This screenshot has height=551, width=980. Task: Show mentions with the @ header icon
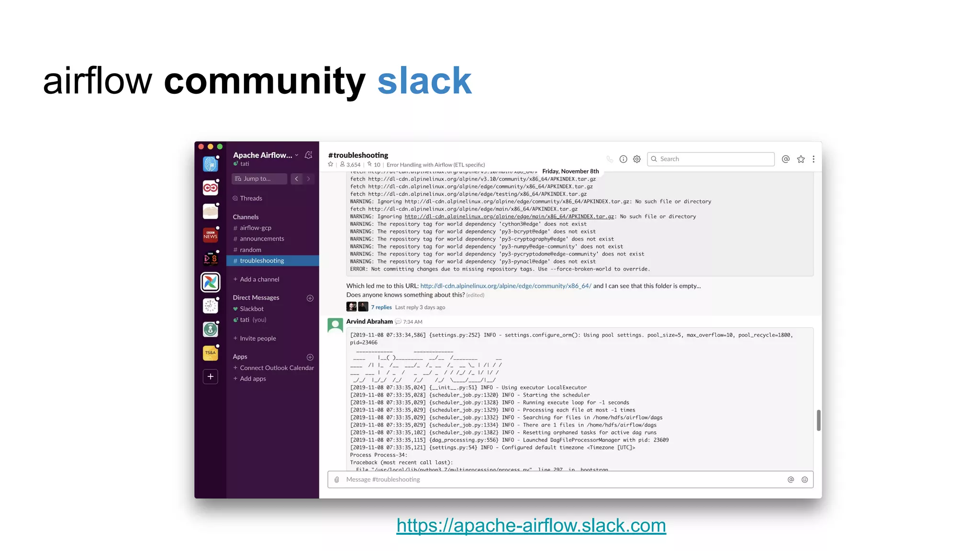[x=786, y=159]
